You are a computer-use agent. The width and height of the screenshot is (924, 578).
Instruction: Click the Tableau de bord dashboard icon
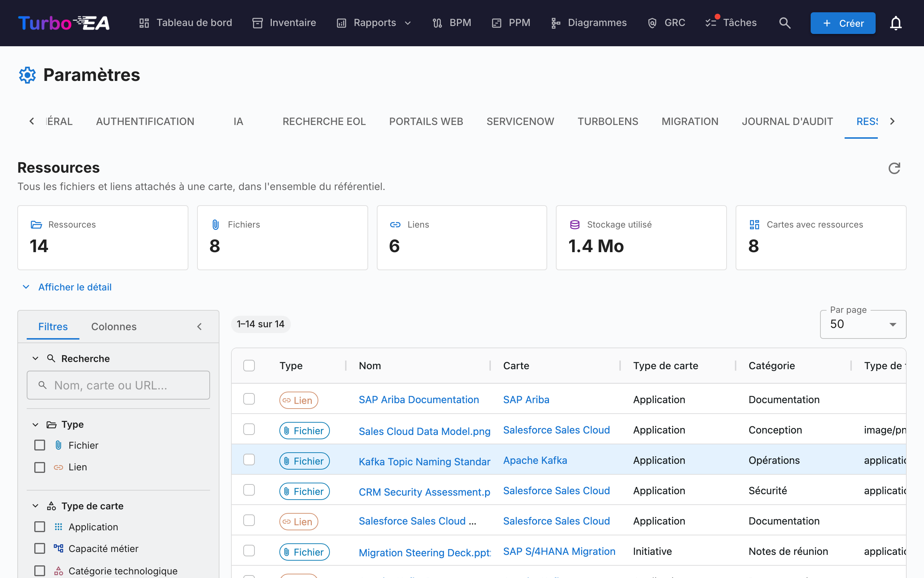(x=144, y=23)
